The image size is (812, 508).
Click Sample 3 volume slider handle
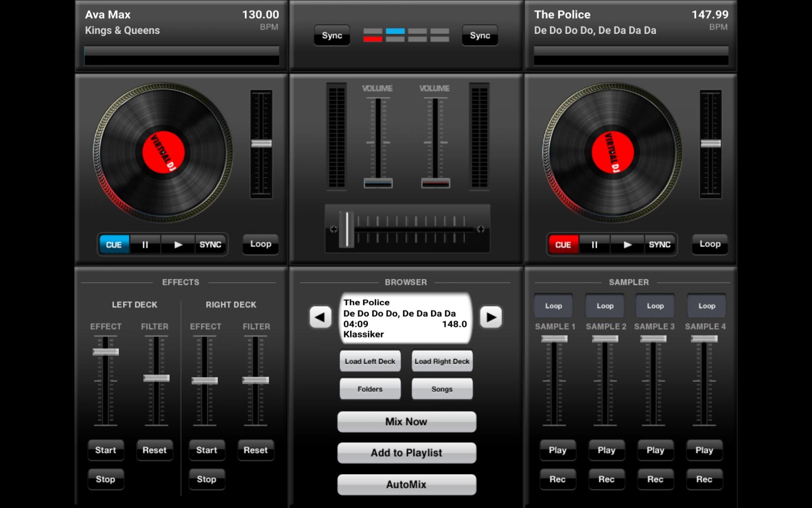pos(654,339)
